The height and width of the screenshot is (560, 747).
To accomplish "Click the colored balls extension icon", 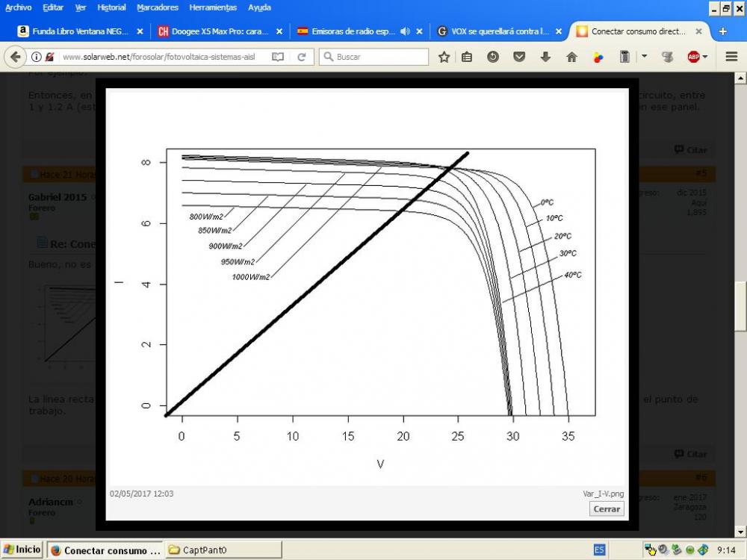I will 598,57.
